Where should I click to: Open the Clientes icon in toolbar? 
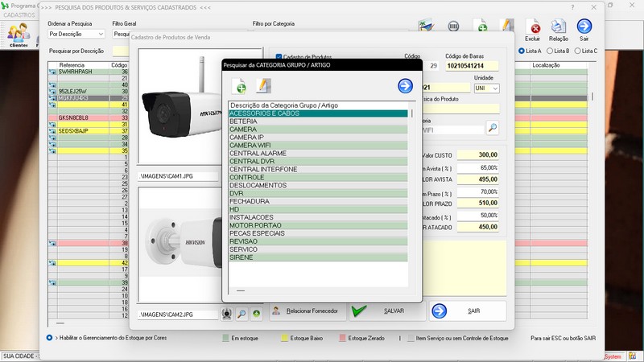(x=19, y=35)
